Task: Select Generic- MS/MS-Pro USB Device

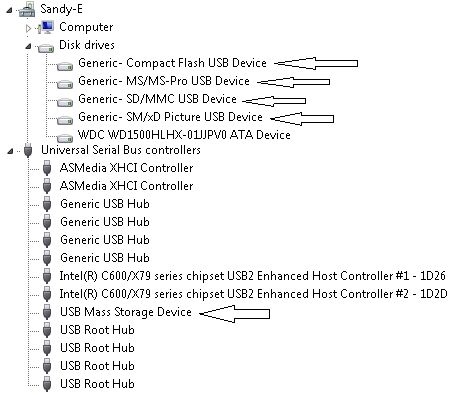Action: (x=164, y=81)
